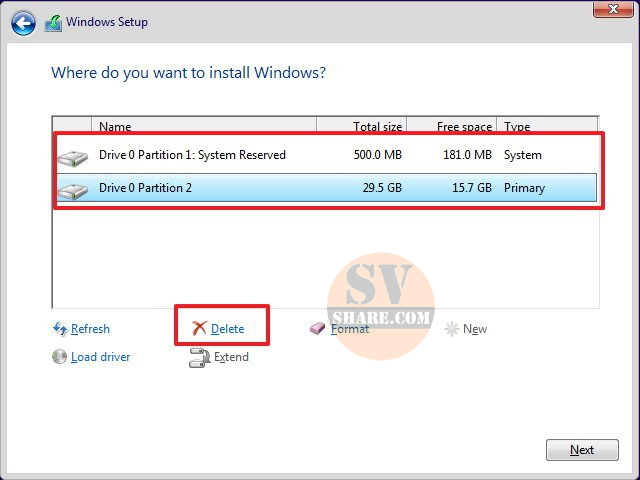Click the Refresh arrows icon
Viewport: 640px width, 480px height.
point(60,329)
